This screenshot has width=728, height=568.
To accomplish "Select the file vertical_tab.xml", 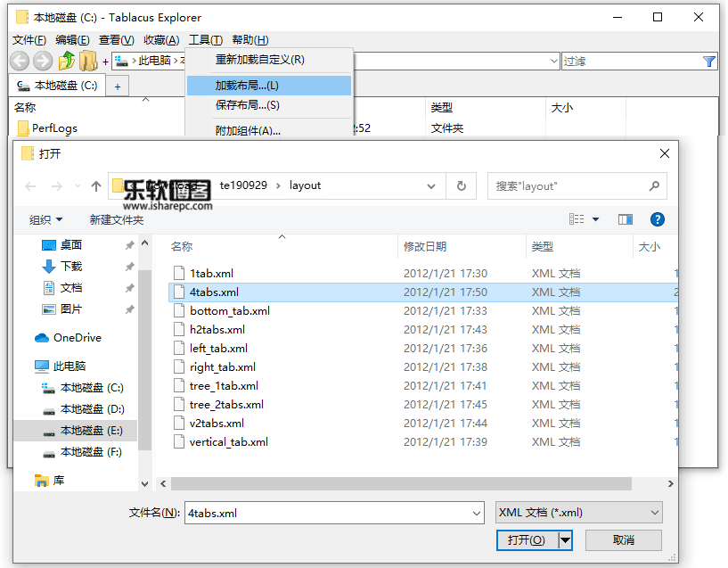I will pos(228,441).
